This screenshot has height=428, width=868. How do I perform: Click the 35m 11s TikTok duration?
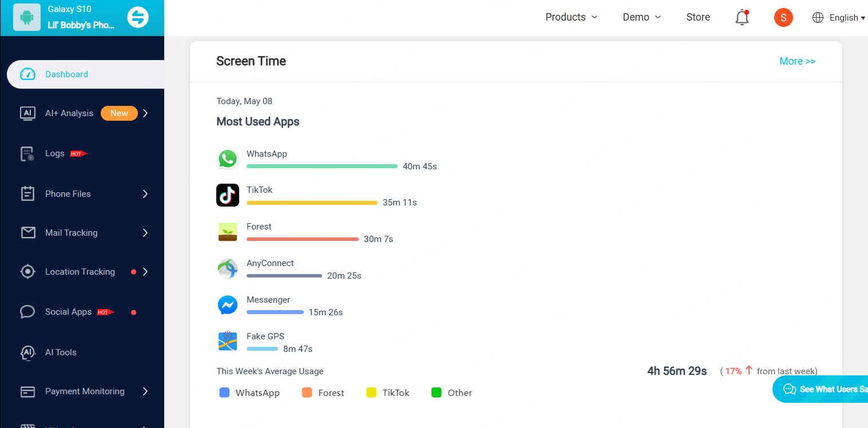click(400, 203)
